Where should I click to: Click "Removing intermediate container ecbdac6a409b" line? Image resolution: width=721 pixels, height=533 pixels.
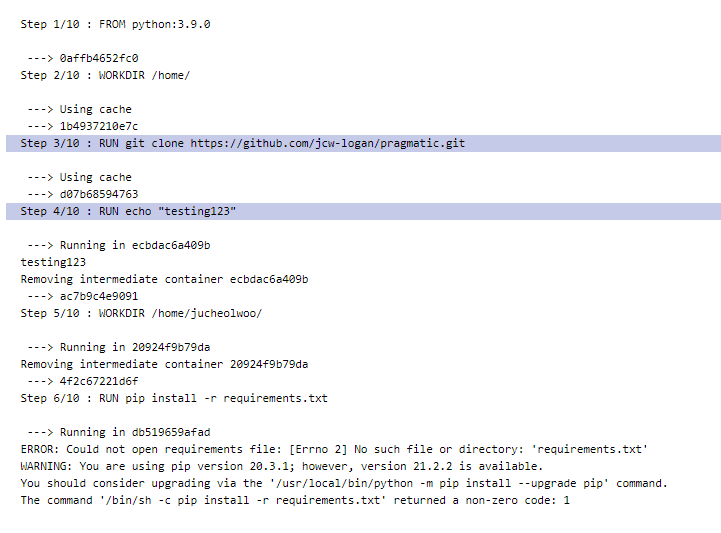coord(164,279)
